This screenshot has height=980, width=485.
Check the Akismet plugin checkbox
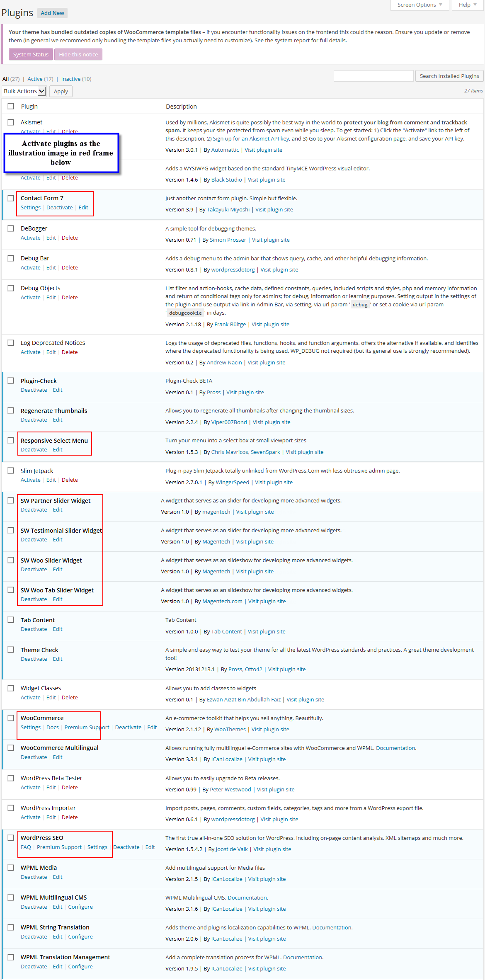(11, 122)
